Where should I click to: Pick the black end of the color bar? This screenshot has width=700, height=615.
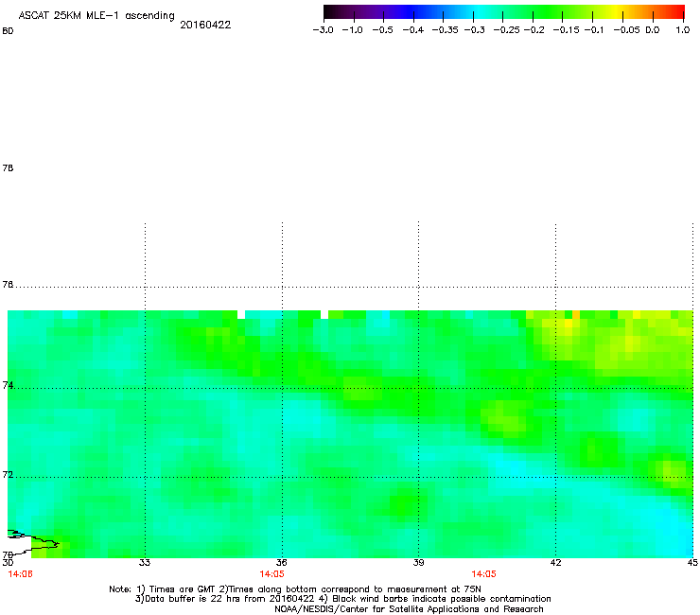click(330, 12)
